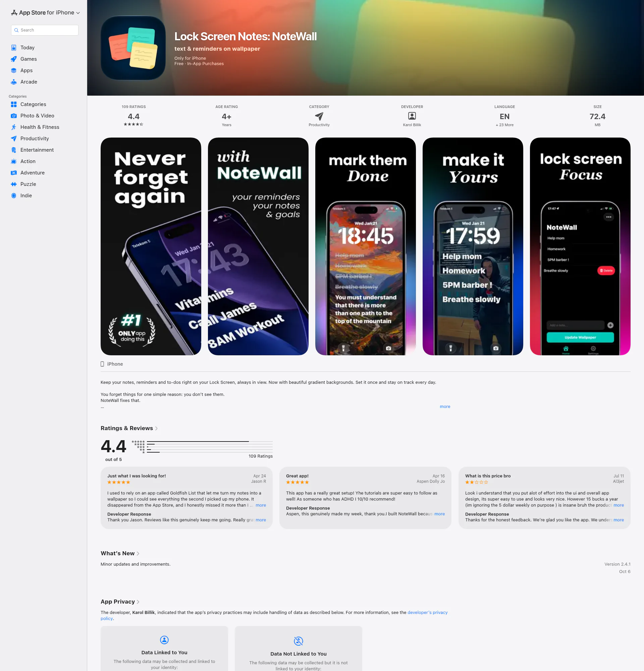Click the Search input field
This screenshot has width=644, height=671.
pos(45,30)
